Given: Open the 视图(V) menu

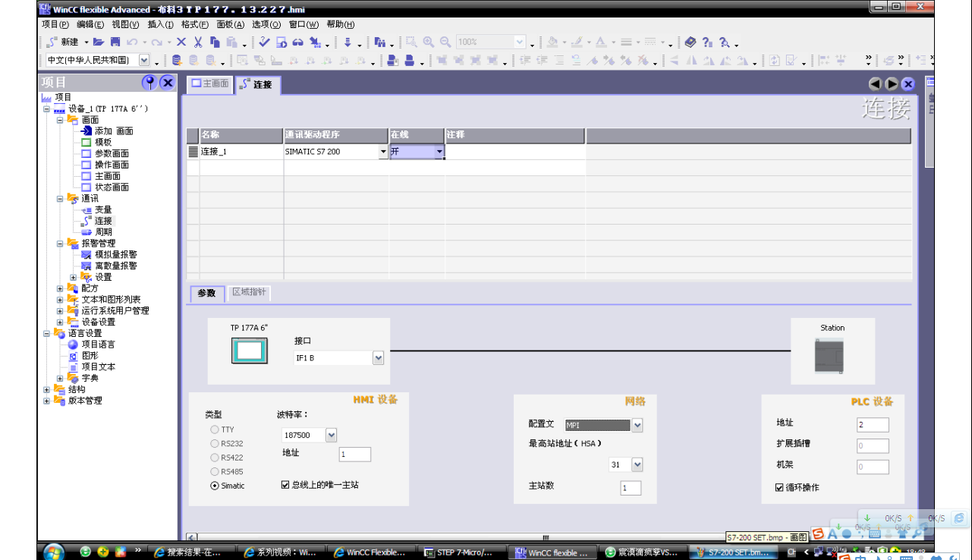Looking at the screenshot, I should [x=126, y=24].
